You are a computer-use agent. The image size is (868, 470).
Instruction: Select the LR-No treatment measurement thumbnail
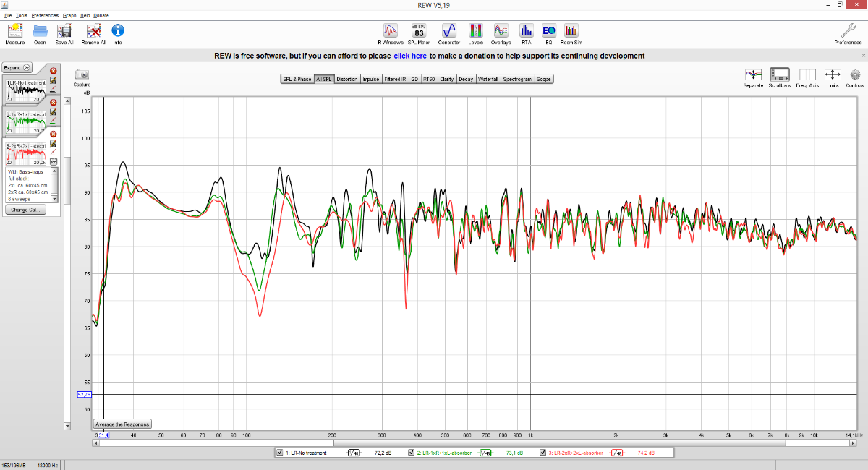26,91
